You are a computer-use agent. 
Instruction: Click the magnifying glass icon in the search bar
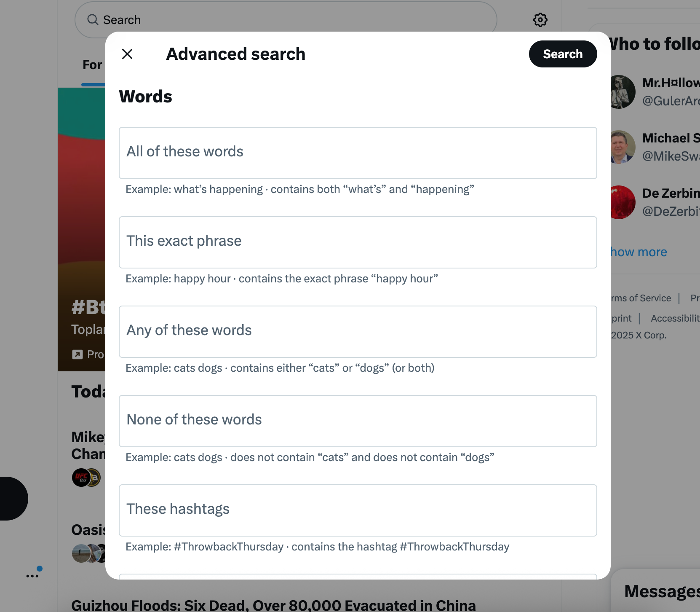coord(93,20)
